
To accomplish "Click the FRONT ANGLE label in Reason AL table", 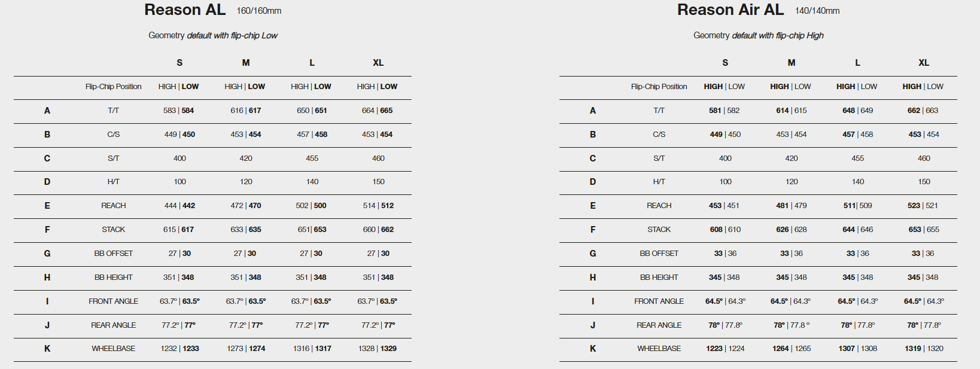I will click(x=113, y=301).
